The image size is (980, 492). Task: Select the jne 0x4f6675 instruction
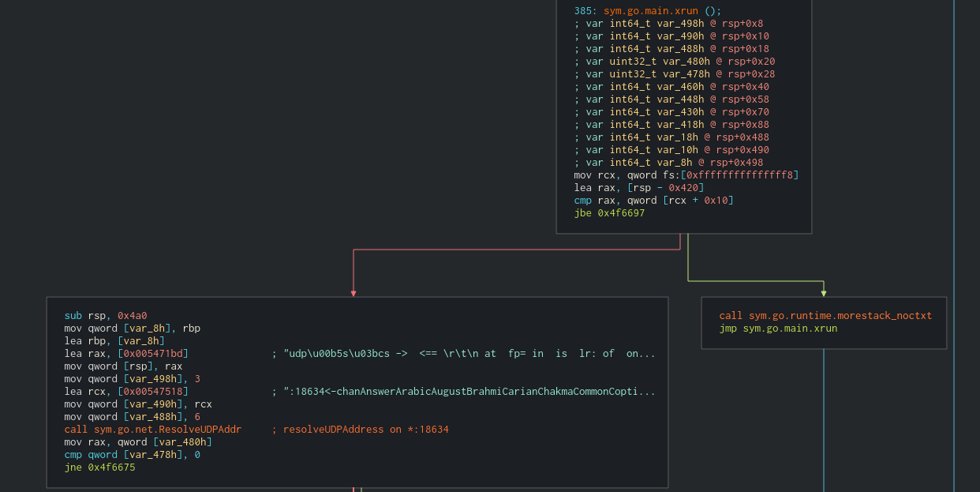99,468
